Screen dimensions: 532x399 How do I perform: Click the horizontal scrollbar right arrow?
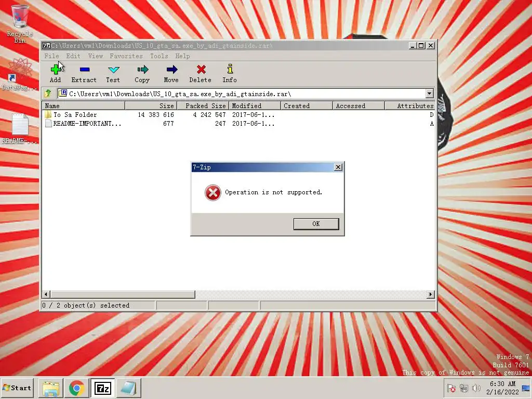431,294
